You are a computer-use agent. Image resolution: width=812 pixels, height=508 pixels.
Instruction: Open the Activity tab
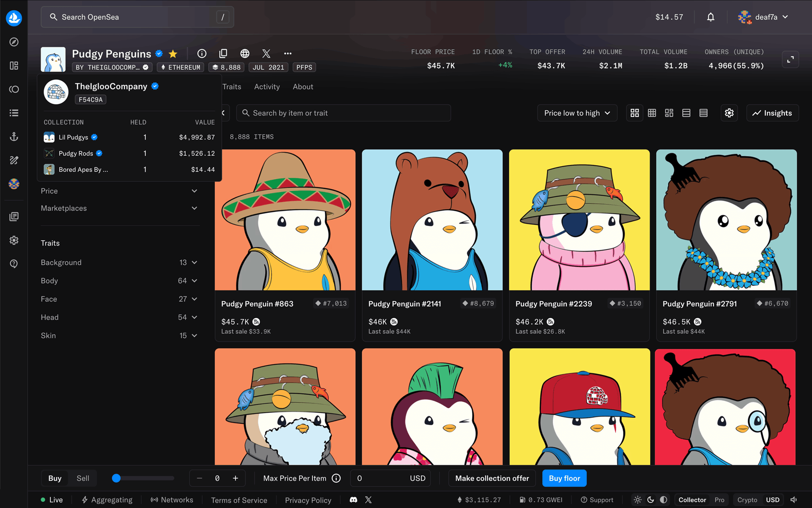pyautogui.click(x=267, y=87)
